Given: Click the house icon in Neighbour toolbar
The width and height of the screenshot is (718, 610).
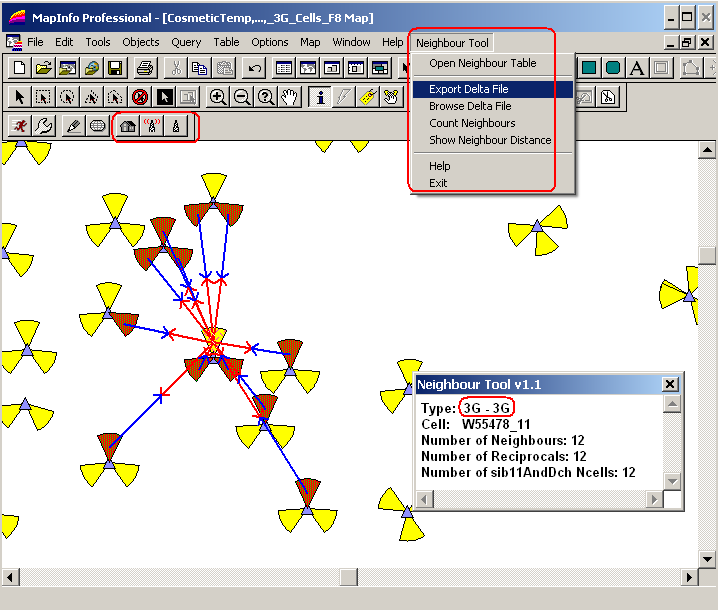Looking at the screenshot, I should click(x=127, y=126).
